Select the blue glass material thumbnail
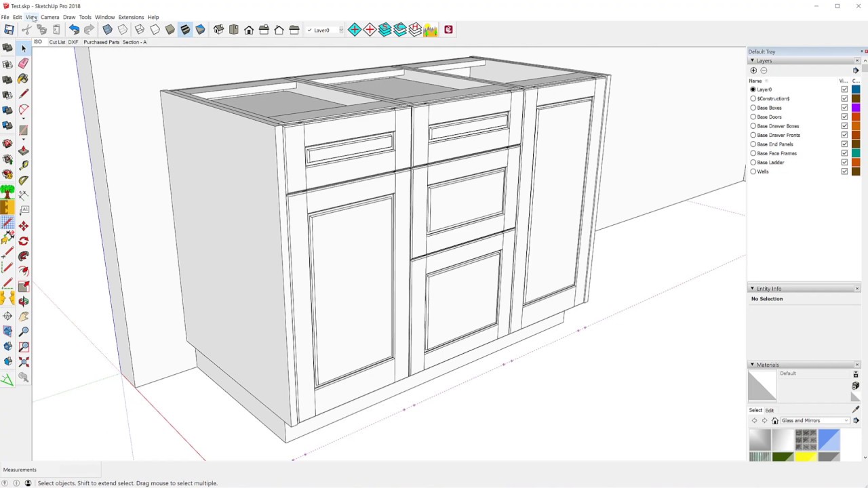The image size is (868, 488). point(829,439)
